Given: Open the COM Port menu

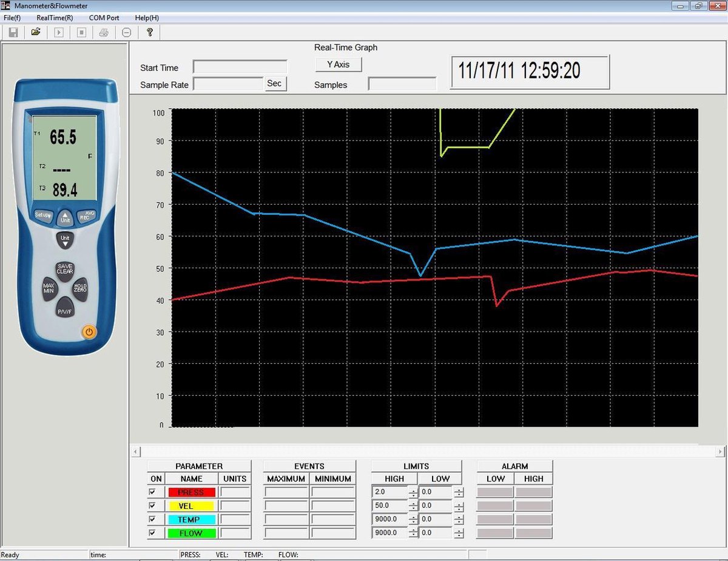Looking at the screenshot, I should click(104, 18).
